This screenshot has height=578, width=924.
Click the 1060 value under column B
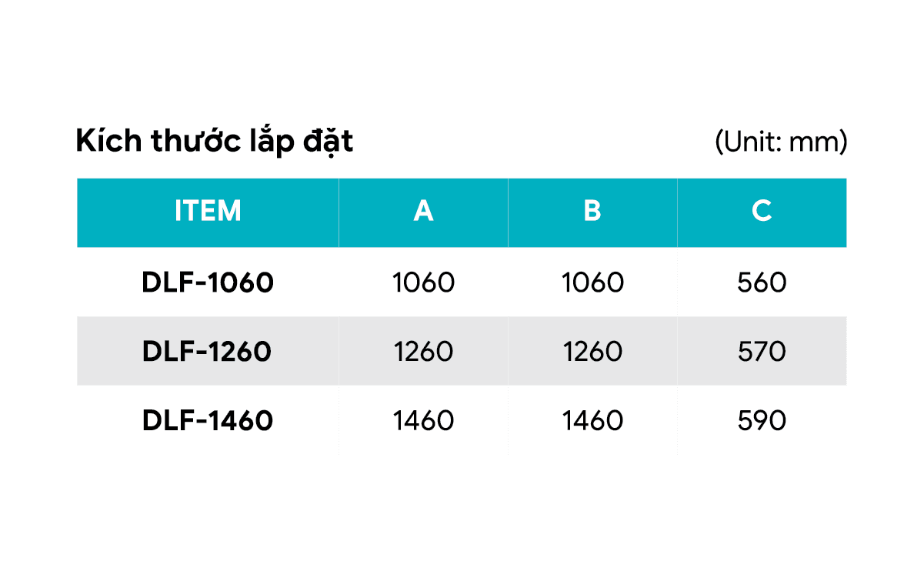tap(592, 283)
